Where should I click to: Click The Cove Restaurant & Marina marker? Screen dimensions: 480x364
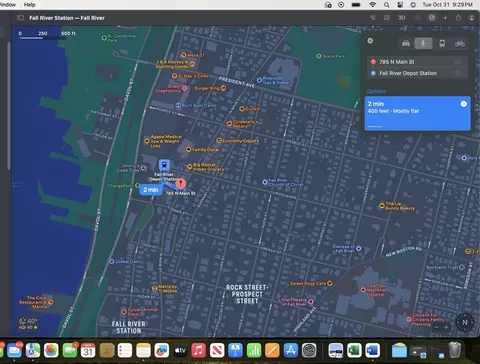pyautogui.click(x=51, y=302)
